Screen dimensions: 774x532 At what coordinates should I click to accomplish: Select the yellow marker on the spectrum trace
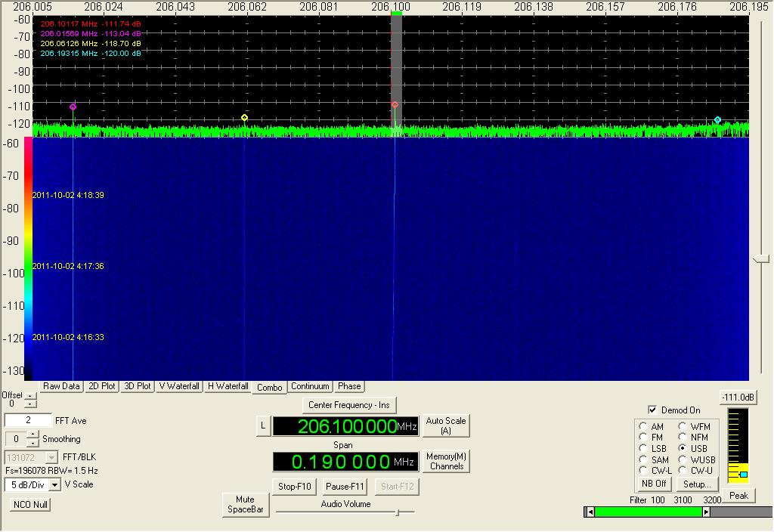click(244, 118)
